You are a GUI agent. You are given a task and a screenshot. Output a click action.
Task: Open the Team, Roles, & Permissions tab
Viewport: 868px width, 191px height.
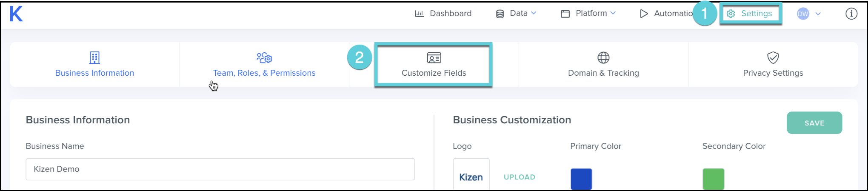pos(264,65)
